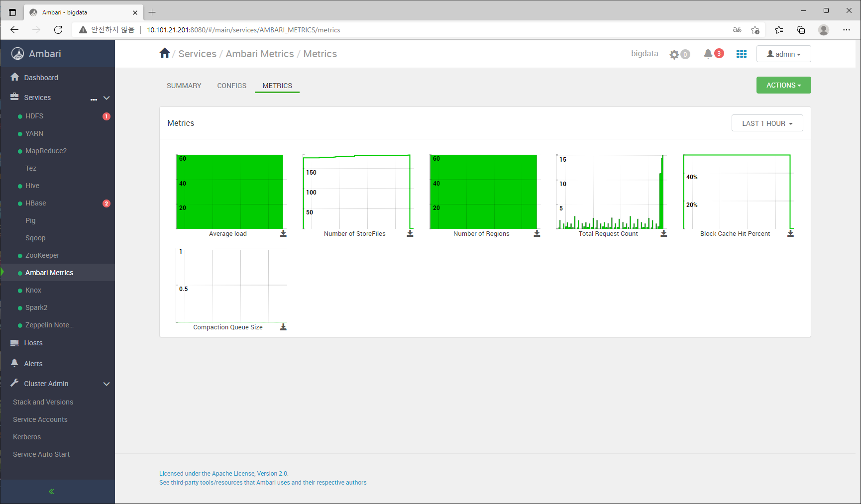The height and width of the screenshot is (504, 861).
Task: Open the ZooKeeper service
Action: (x=42, y=255)
